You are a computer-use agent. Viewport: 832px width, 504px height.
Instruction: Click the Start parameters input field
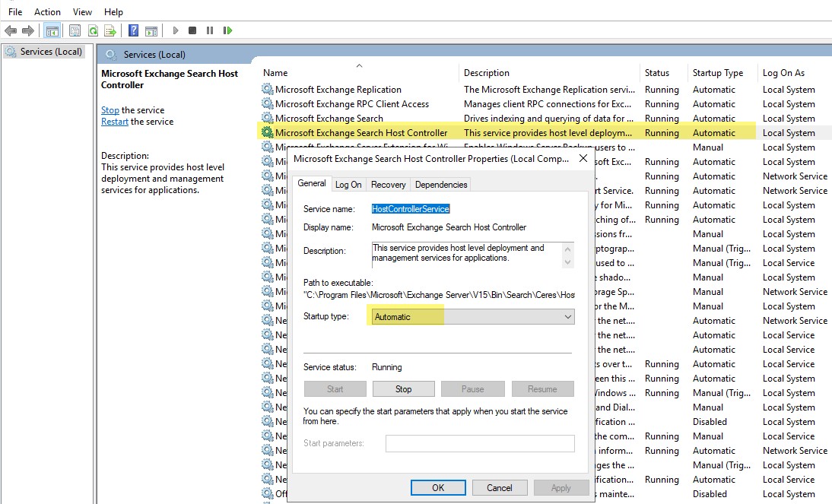coord(480,443)
